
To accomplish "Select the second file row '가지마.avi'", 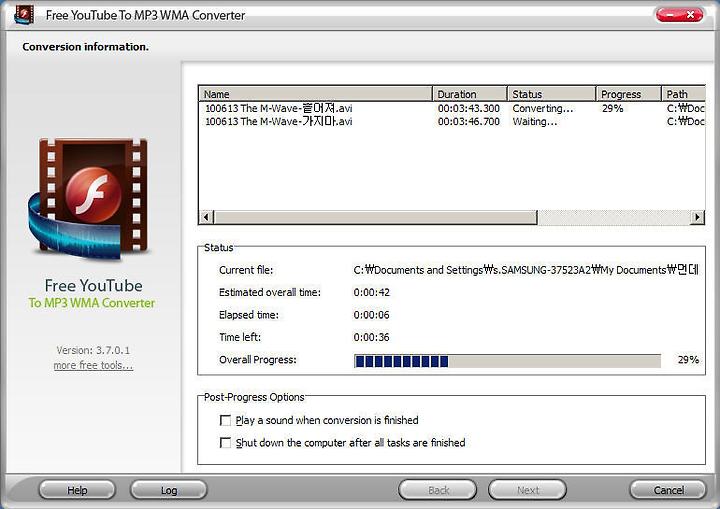I will coord(452,122).
